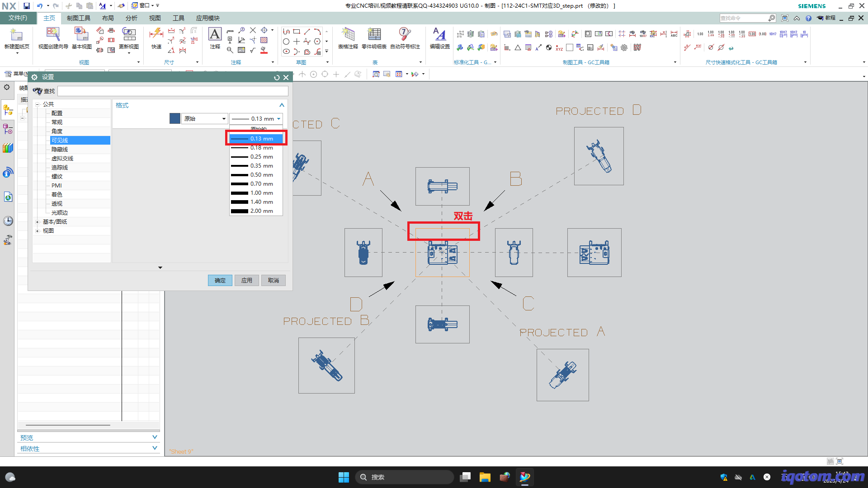Click the 查找 search input field
This screenshot has height=488, width=868.
click(x=173, y=91)
